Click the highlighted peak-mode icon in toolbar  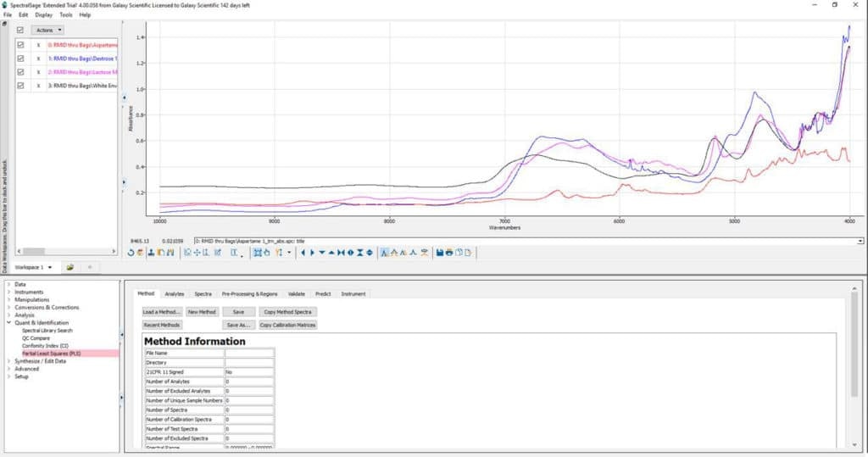tap(385, 252)
